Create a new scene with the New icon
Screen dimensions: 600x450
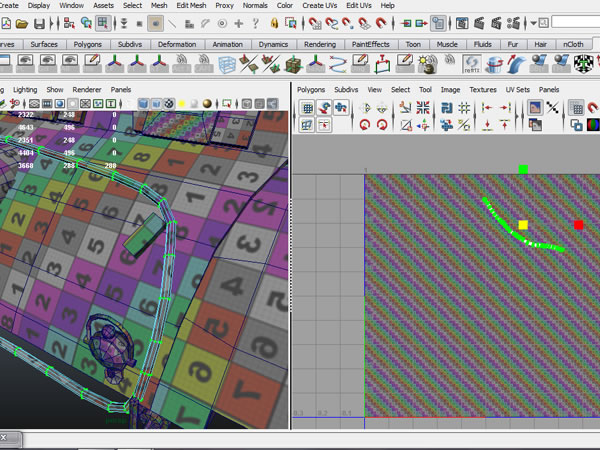tap(5, 24)
